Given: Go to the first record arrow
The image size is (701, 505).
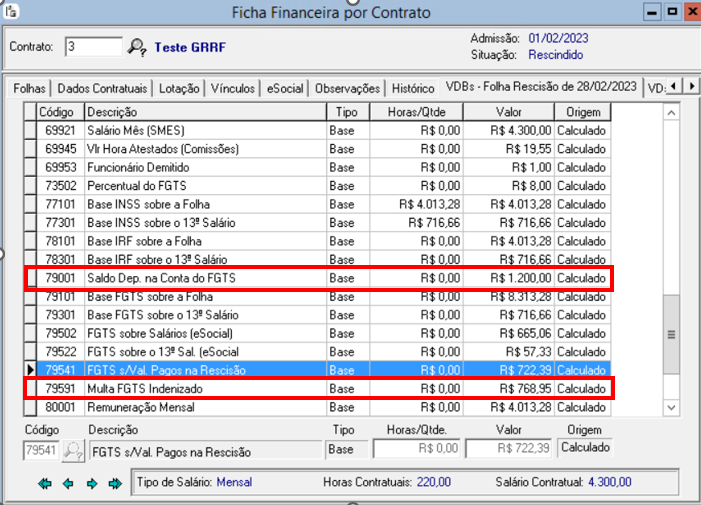Looking at the screenshot, I should tap(44, 483).
